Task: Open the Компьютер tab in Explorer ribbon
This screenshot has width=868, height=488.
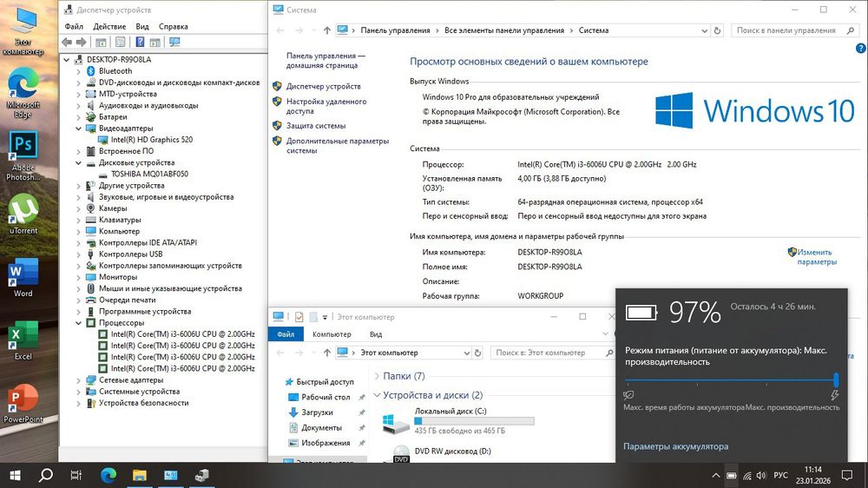Action: 332,334
